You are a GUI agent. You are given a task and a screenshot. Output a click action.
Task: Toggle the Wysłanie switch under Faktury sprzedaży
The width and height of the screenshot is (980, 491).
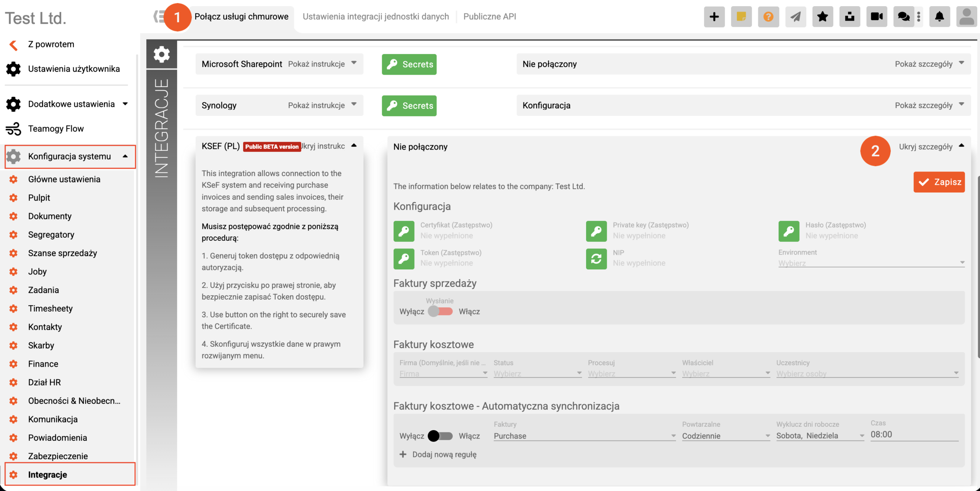440,311
